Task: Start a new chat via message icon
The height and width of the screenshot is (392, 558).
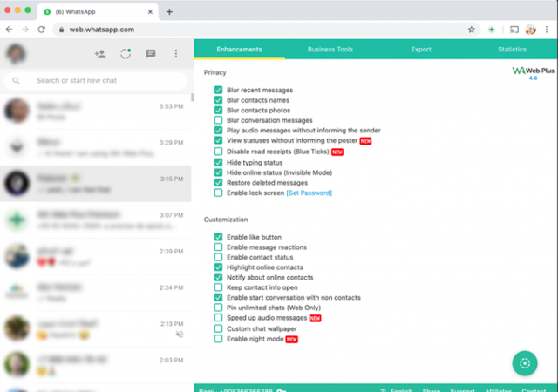Action: click(x=151, y=54)
